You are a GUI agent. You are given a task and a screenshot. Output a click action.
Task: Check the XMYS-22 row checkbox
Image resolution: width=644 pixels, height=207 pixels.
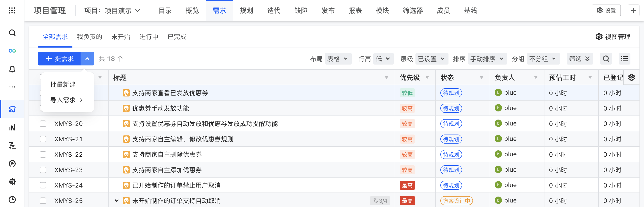click(43, 154)
